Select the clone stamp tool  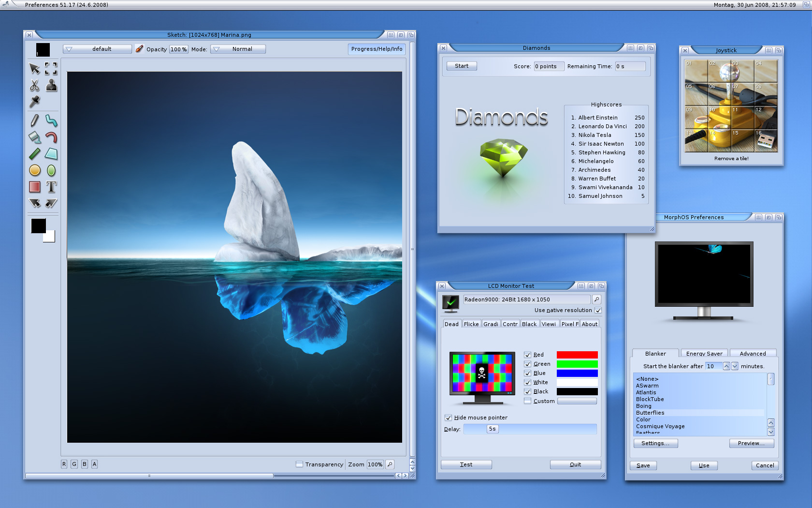pos(51,86)
